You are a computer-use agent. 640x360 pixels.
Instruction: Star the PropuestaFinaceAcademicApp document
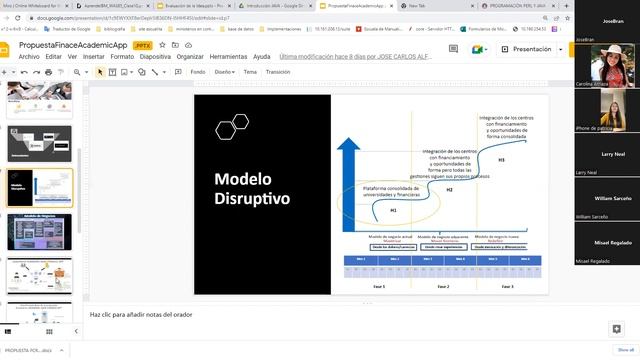162,45
